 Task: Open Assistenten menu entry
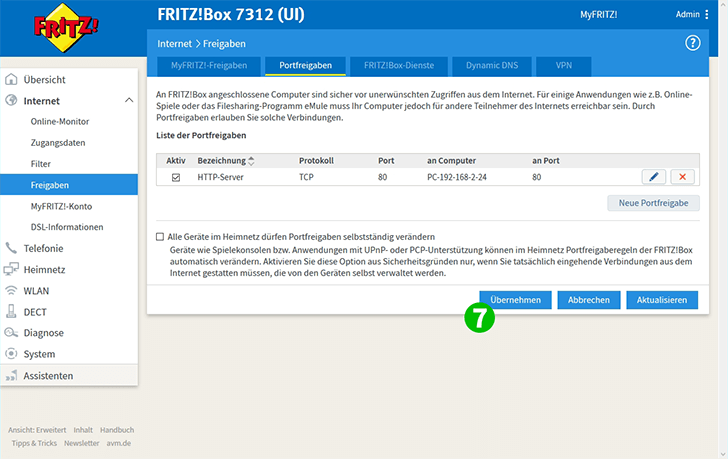click(48, 375)
